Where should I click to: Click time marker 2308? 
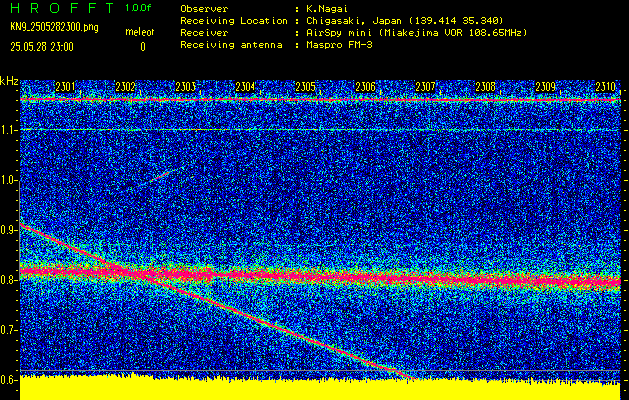[485, 86]
